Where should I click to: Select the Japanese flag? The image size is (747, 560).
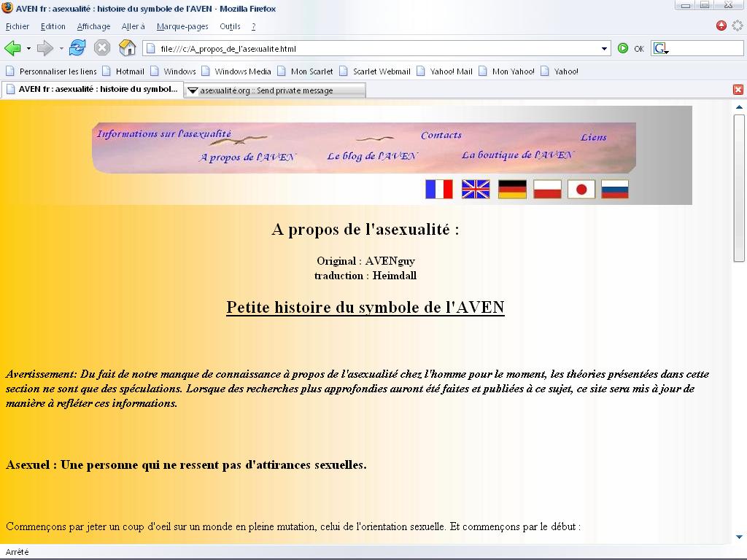pos(581,189)
